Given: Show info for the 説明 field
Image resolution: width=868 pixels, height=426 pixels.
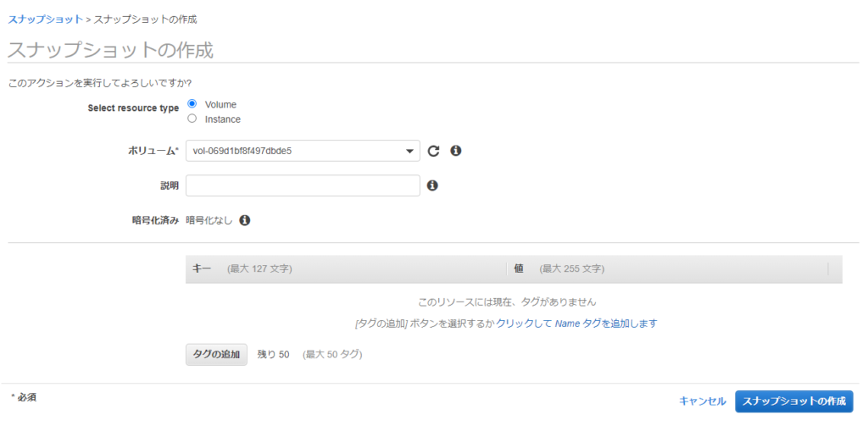Looking at the screenshot, I should pos(432,185).
